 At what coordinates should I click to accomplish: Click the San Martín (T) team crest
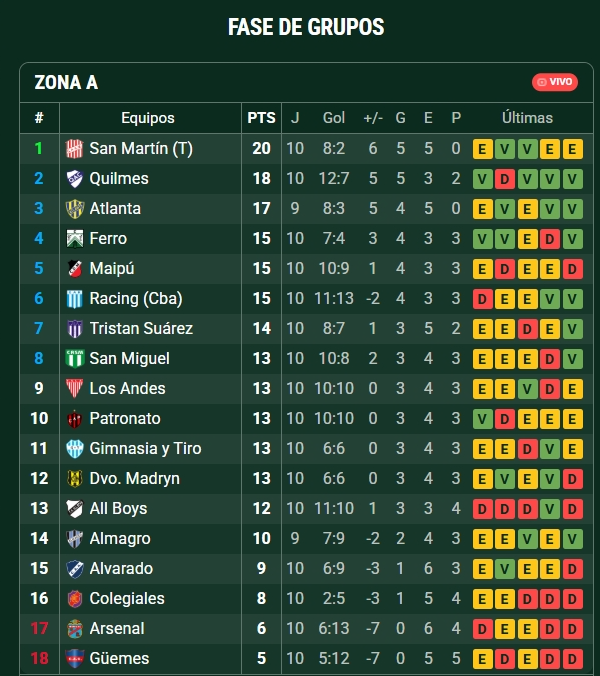pos(75,149)
